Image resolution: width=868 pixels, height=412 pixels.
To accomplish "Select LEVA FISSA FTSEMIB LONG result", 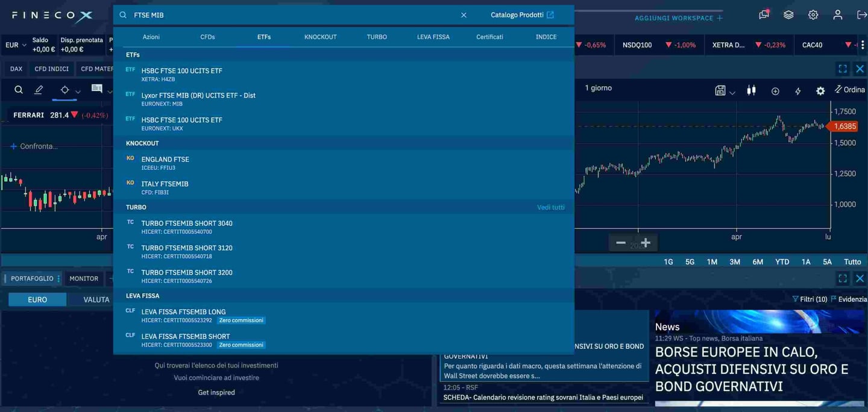I will pyautogui.click(x=183, y=311).
